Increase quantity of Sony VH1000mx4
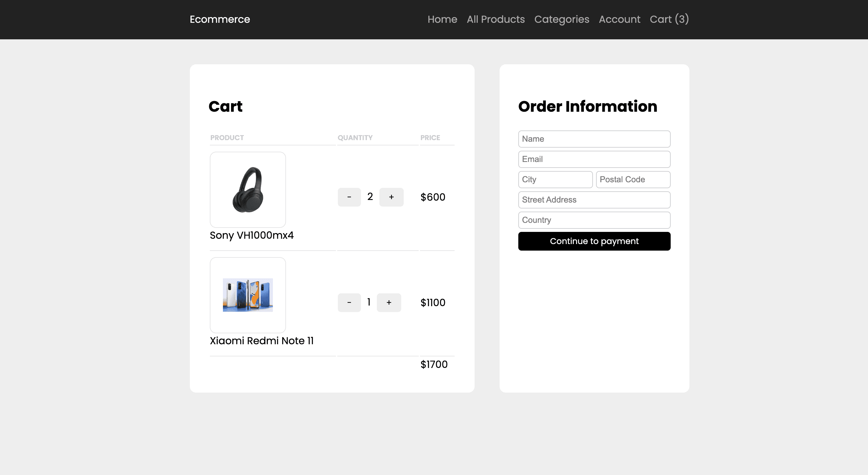Screen dimensions: 868x475 (391, 197)
